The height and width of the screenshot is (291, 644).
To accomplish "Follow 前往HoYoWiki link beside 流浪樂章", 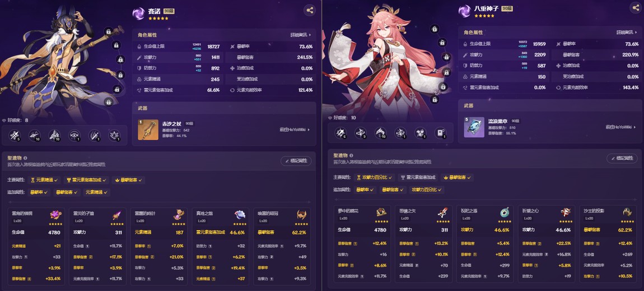I will (620, 127).
